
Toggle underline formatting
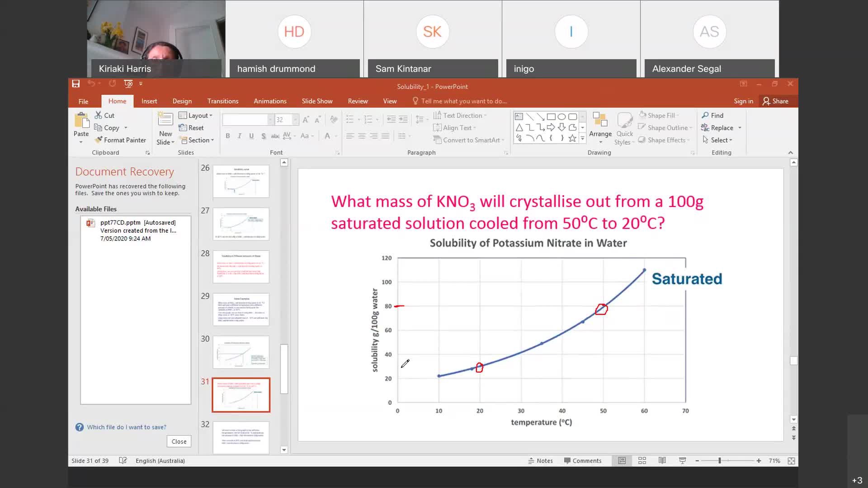click(x=251, y=136)
